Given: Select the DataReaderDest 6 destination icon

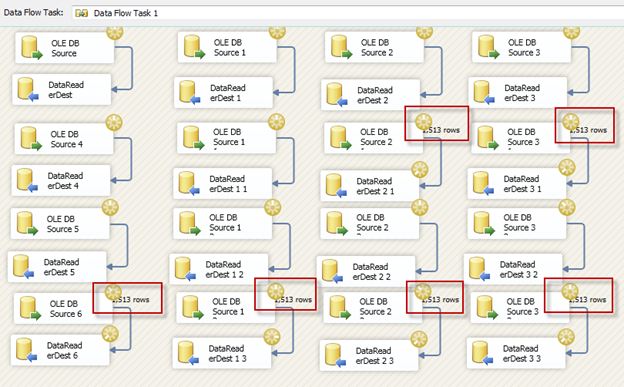Looking at the screenshot, I should [x=27, y=350].
